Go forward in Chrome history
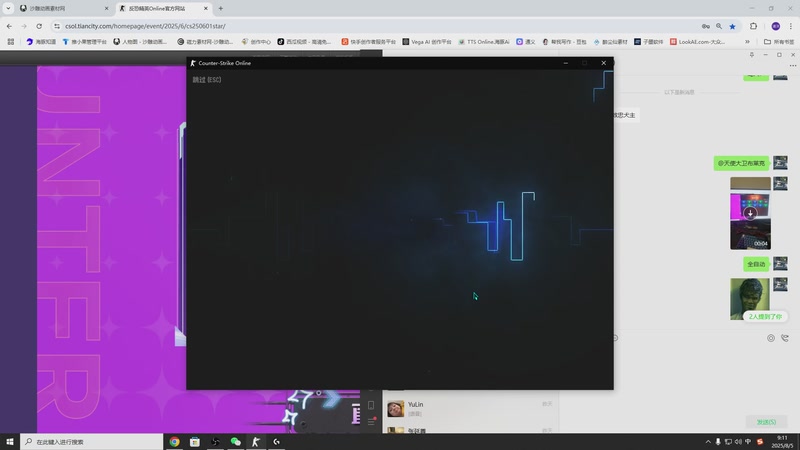Image resolution: width=800 pixels, height=450 pixels. tap(24, 26)
